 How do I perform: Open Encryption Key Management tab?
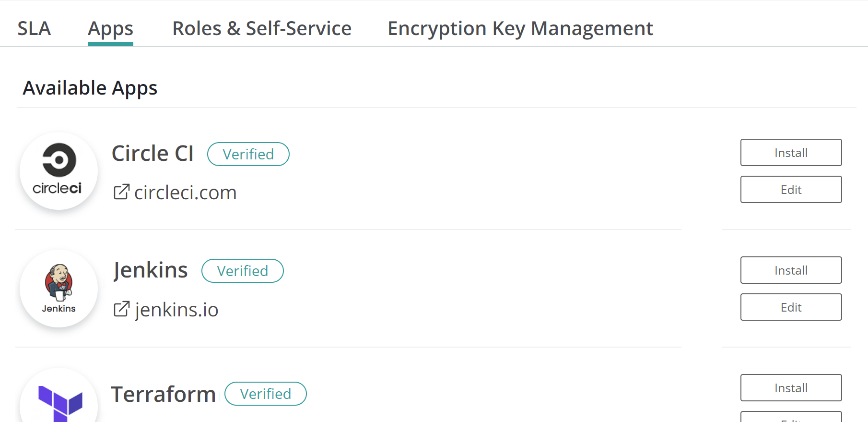(520, 28)
